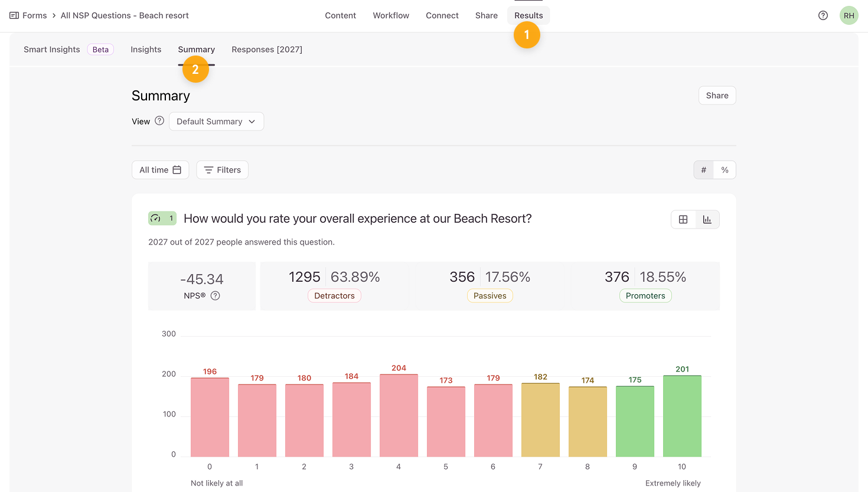Toggle results to percentage (%)
Image resolution: width=868 pixels, height=492 pixels.
pos(725,170)
